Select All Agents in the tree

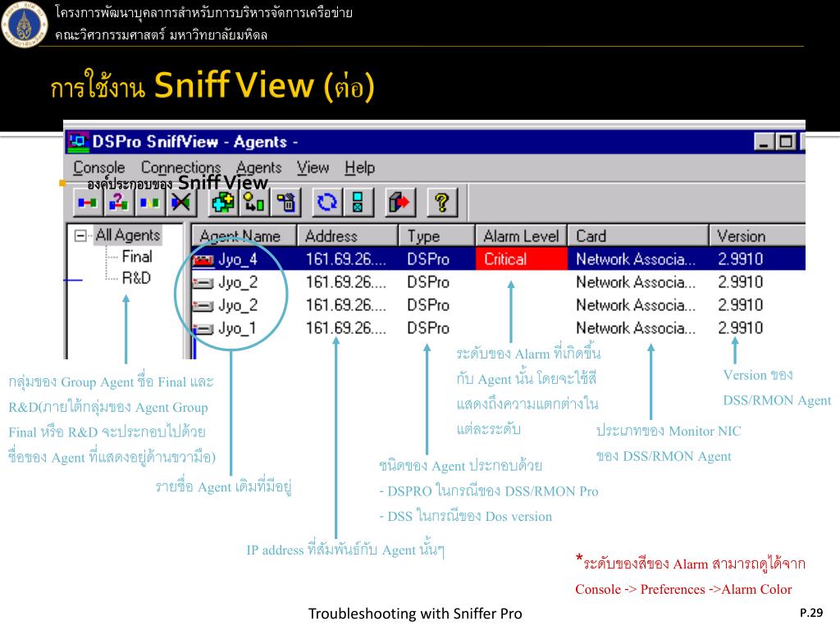127,235
